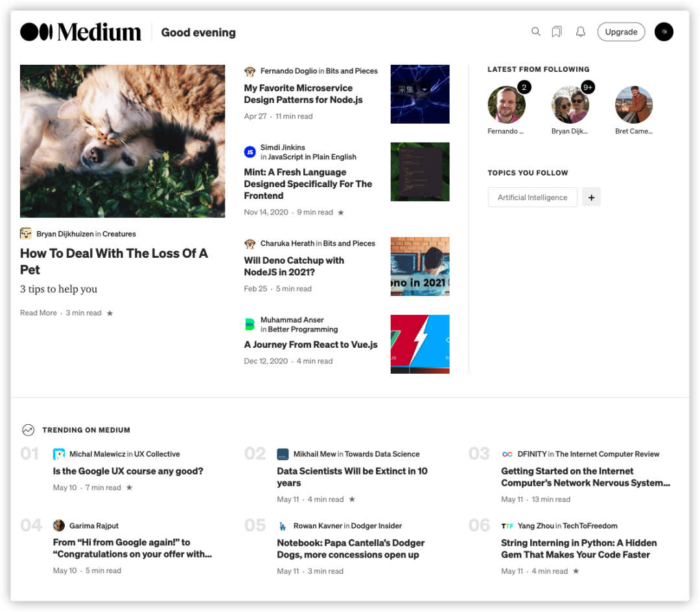
Task: Click star beside String Interning read time
Action: coord(576,571)
